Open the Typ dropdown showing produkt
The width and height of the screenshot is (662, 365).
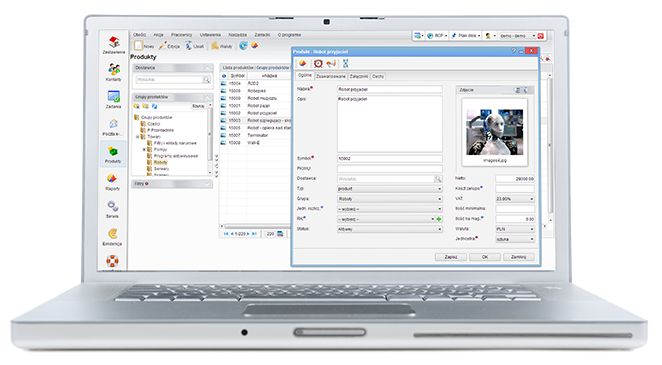pyautogui.click(x=389, y=189)
